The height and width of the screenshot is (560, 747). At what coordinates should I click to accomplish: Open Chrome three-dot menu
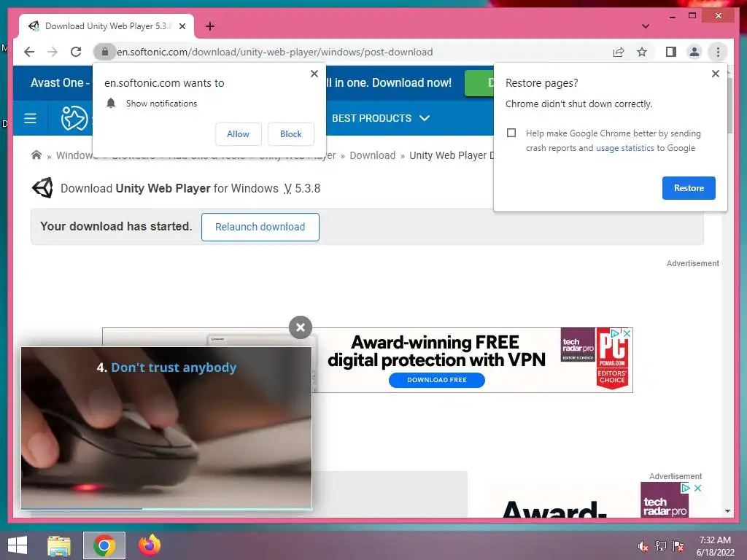coord(718,52)
